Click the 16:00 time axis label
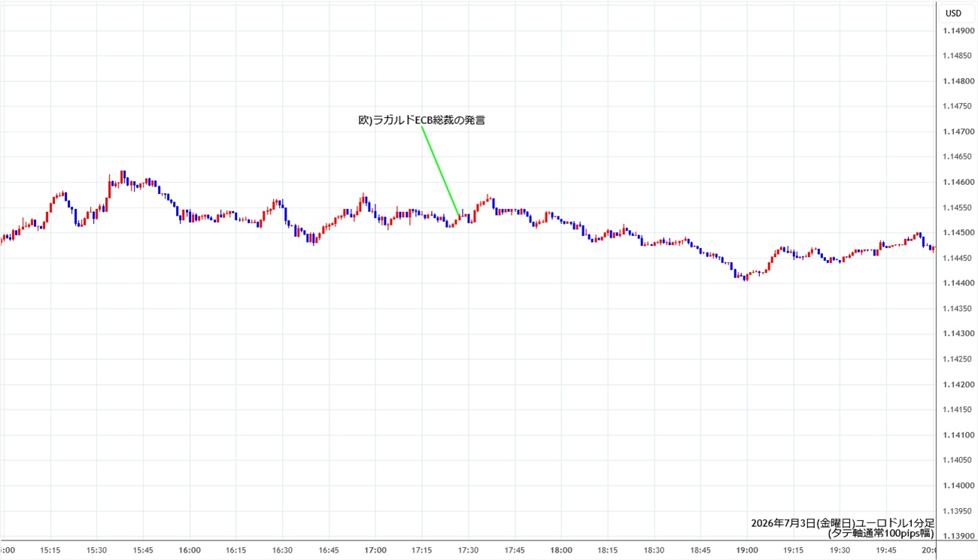978x560 pixels. [x=190, y=550]
